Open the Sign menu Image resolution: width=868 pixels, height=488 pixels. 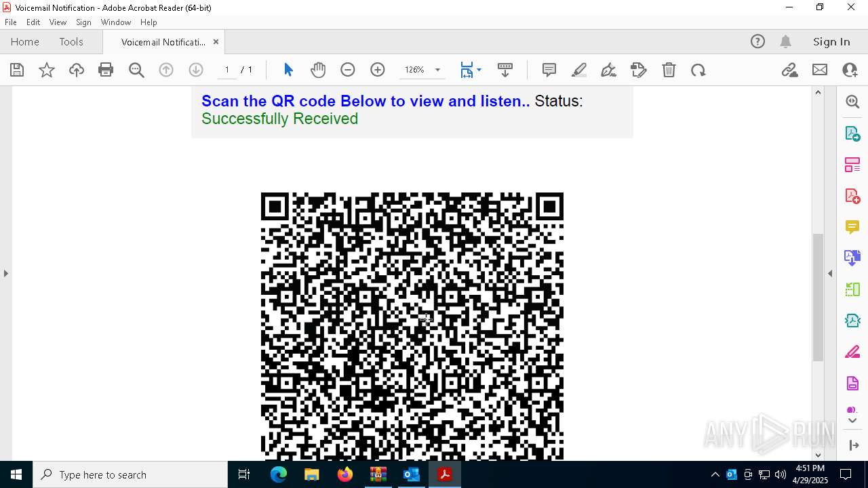pos(83,22)
